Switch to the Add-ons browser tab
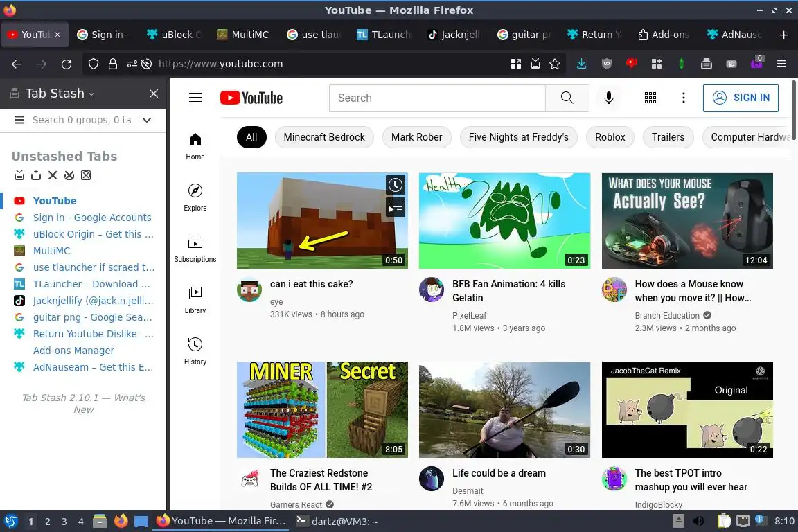798x532 pixels. click(x=664, y=35)
